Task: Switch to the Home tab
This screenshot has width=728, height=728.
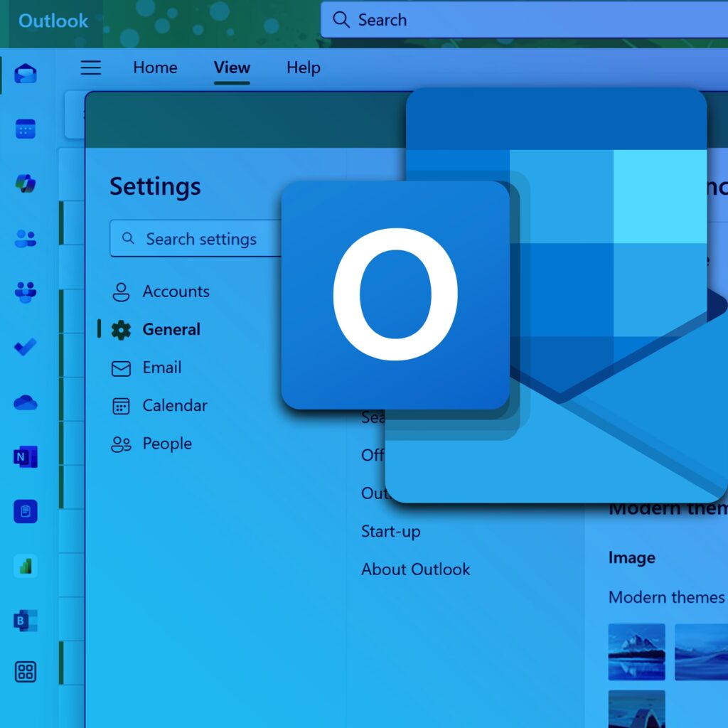Action: pyautogui.click(x=155, y=68)
